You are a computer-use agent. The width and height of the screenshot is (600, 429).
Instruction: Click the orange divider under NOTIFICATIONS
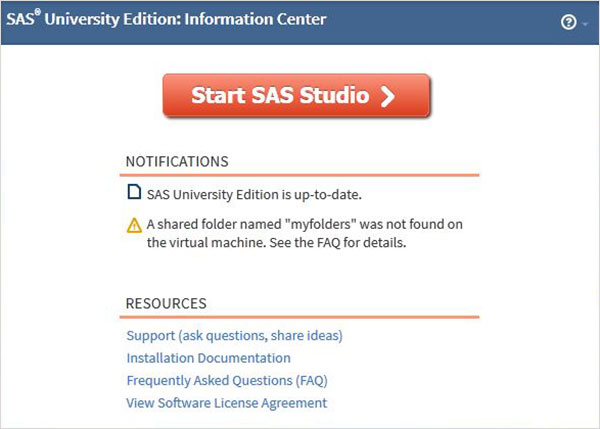pos(302,175)
